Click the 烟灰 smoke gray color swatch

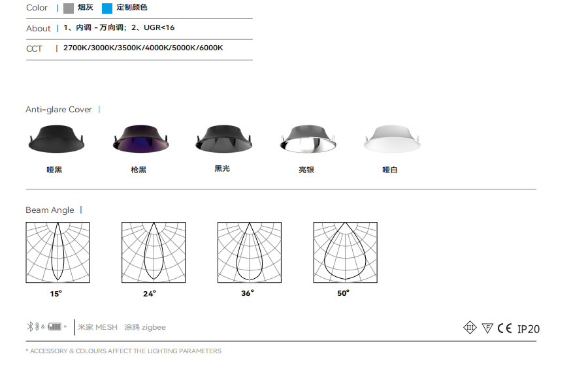point(69,8)
